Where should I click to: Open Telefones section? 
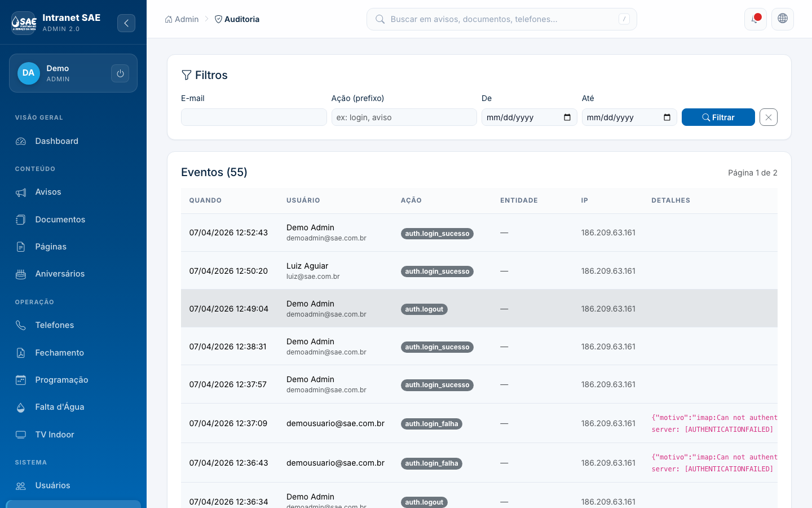click(x=73, y=325)
